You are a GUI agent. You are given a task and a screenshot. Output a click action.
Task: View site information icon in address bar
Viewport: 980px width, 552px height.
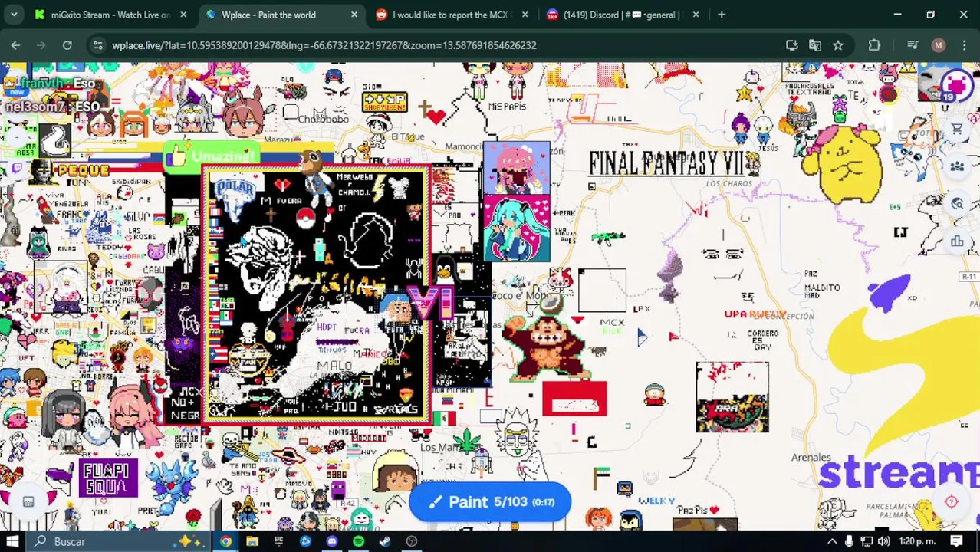[x=97, y=45]
